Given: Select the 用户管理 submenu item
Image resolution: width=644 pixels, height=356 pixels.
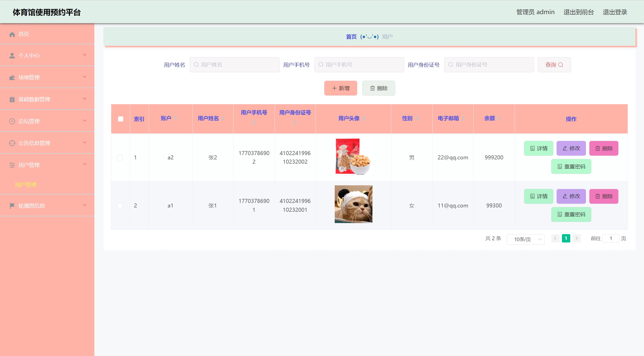Looking at the screenshot, I should pyautogui.click(x=26, y=185).
